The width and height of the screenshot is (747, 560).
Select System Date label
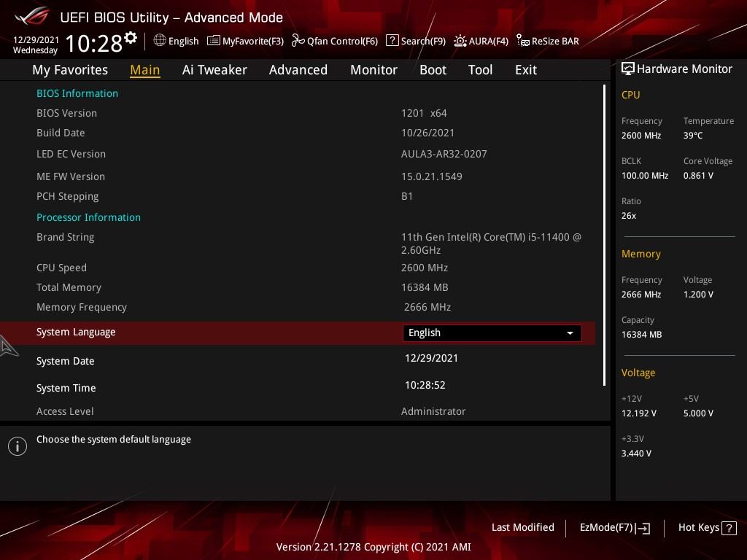65,362
